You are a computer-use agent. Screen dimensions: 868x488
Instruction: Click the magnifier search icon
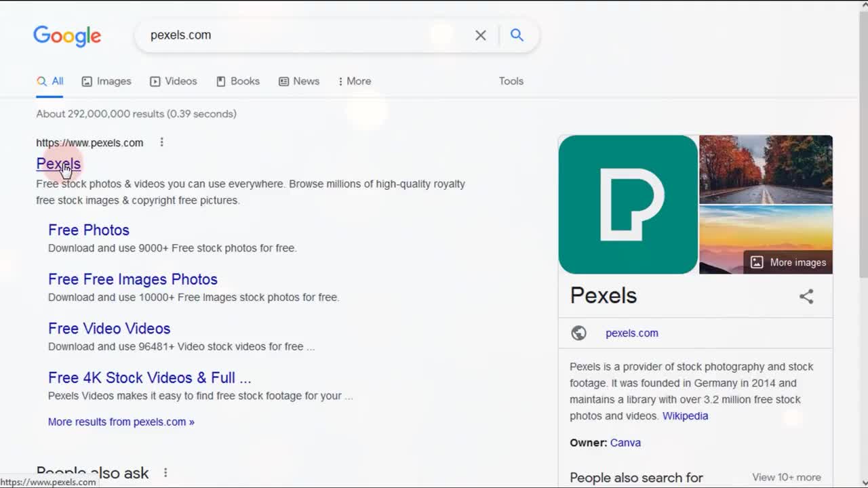(517, 35)
